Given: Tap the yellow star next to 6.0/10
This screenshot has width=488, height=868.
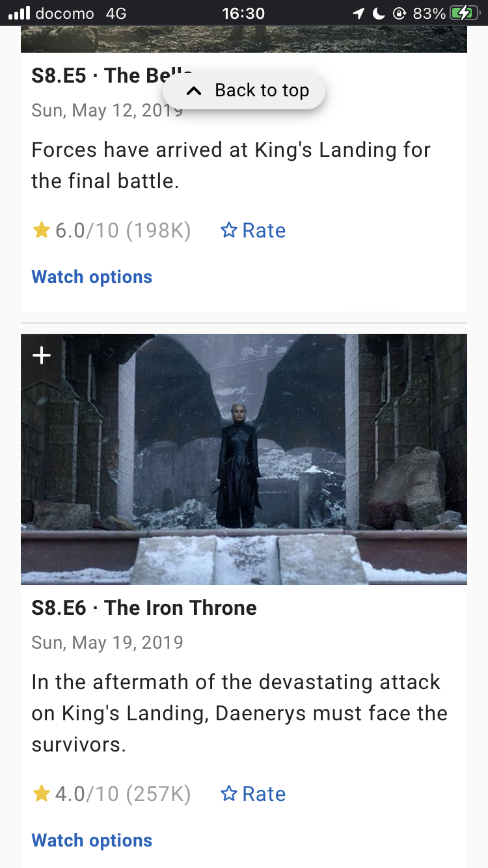Looking at the screenshot, I should (x=41, y=230).
